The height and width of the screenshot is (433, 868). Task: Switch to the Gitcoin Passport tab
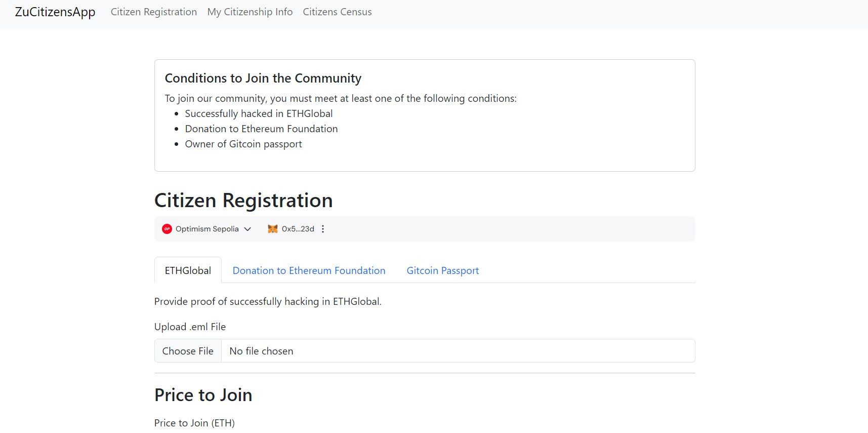[x=443, y=270]
